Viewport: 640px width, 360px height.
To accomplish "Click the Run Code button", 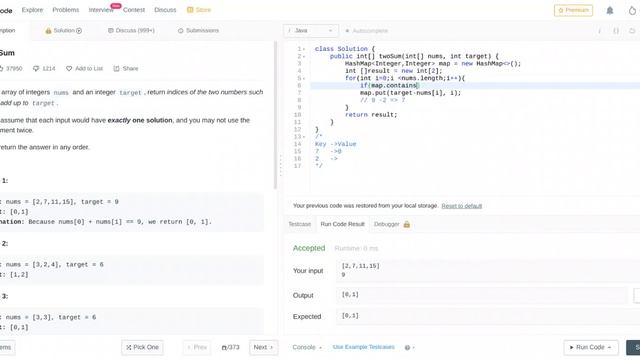I will tap(591, 347).
